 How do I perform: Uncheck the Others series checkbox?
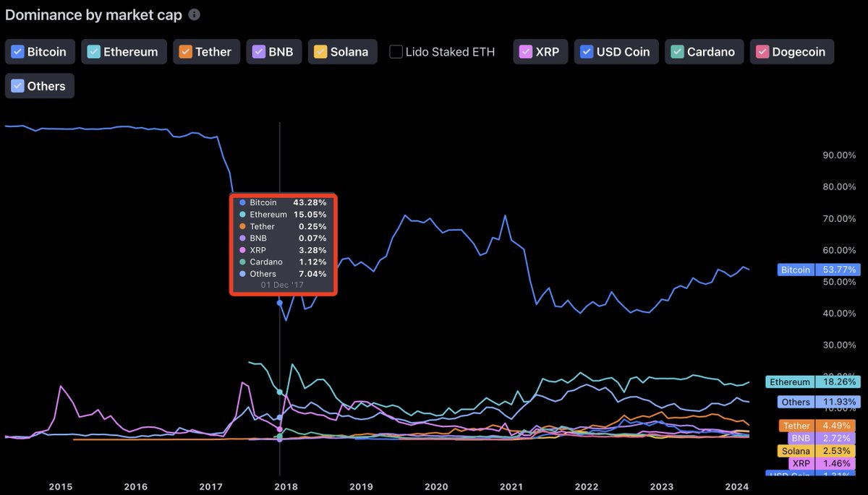tap(17, 86)
